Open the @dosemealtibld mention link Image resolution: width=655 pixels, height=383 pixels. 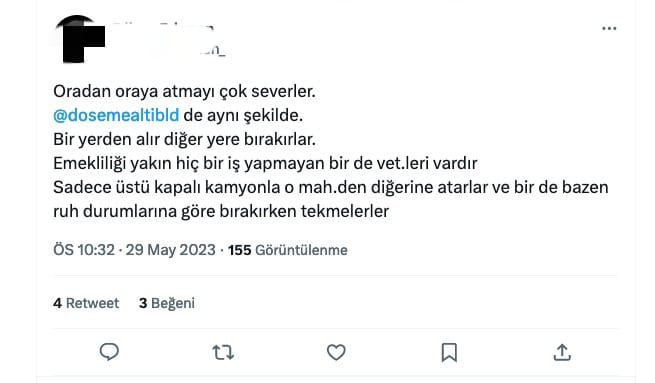tap(116, 115)
